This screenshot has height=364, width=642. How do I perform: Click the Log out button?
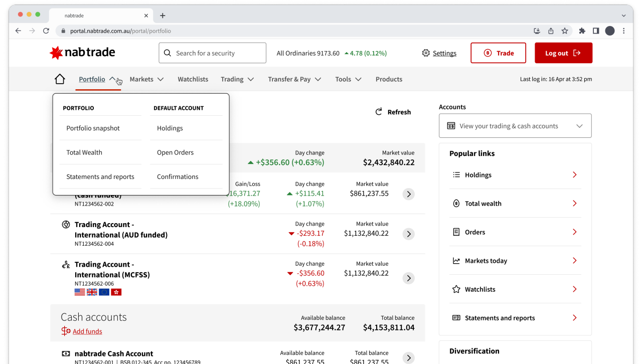(563, 53)
